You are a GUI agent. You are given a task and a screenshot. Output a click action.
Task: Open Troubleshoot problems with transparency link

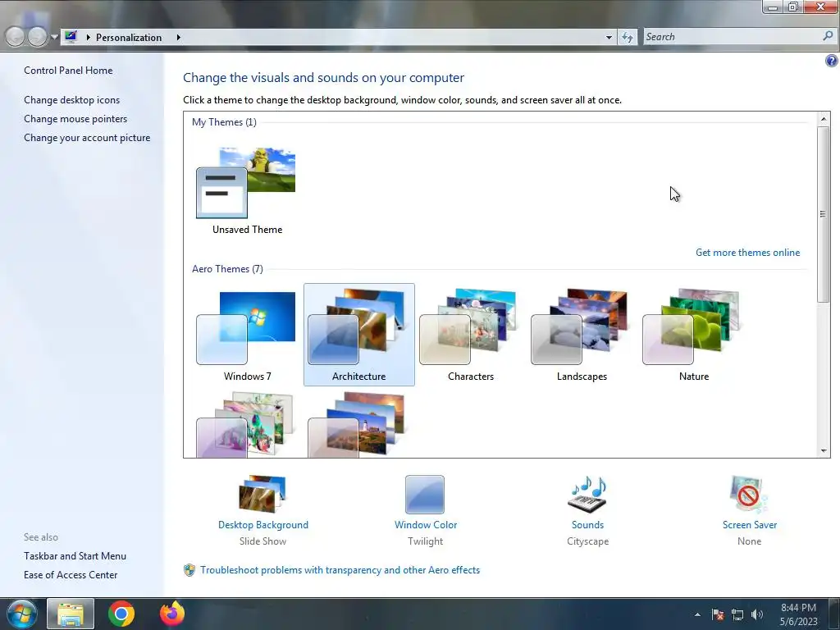(340, 570)
